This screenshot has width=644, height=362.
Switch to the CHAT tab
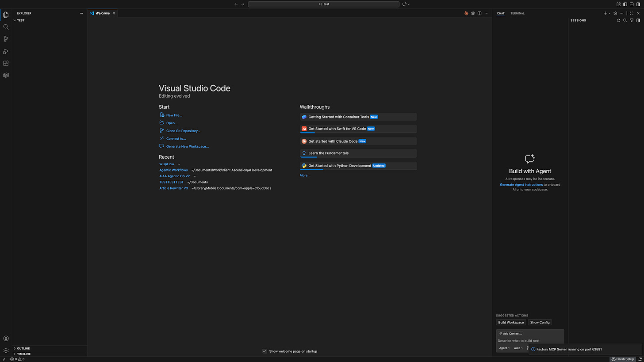[x=501, y=13]
